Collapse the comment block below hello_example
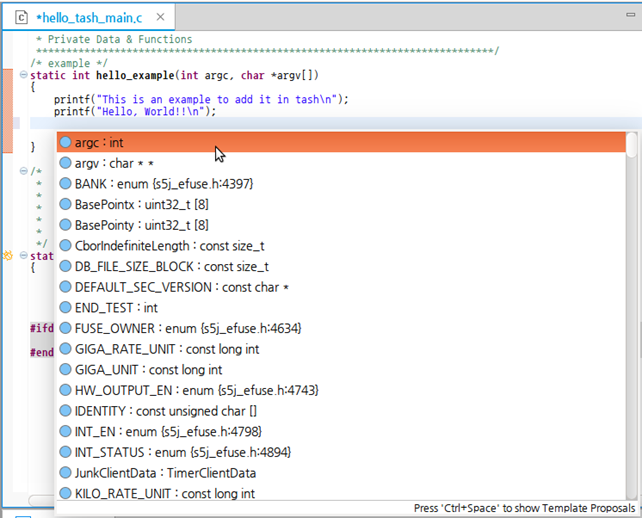This screenshot has width=642, height=518. pos(23,170)
